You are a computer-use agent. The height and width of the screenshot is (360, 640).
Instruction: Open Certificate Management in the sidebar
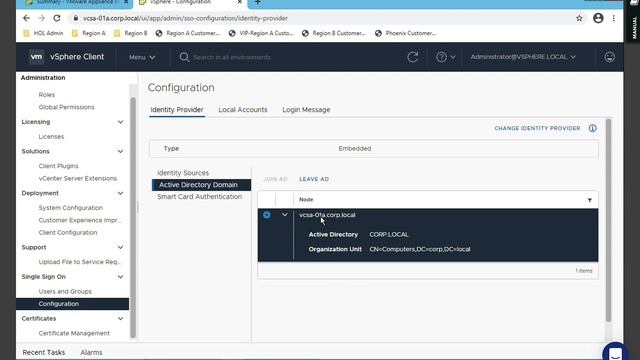pos(74,333)
